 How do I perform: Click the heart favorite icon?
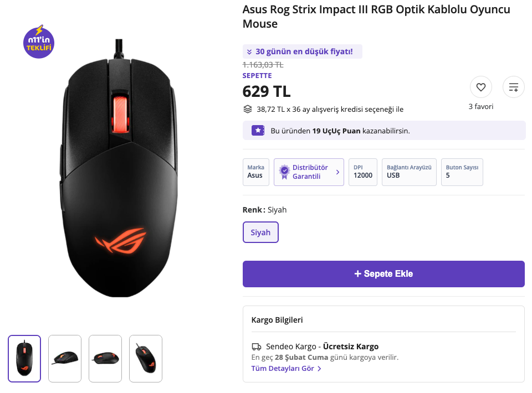point(480,87)
